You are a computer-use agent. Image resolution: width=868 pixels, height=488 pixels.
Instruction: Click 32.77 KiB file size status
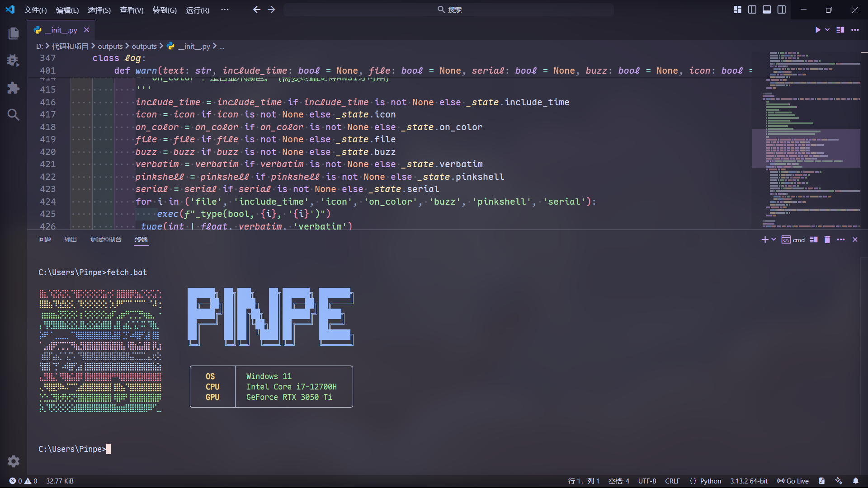pos(60,481)
